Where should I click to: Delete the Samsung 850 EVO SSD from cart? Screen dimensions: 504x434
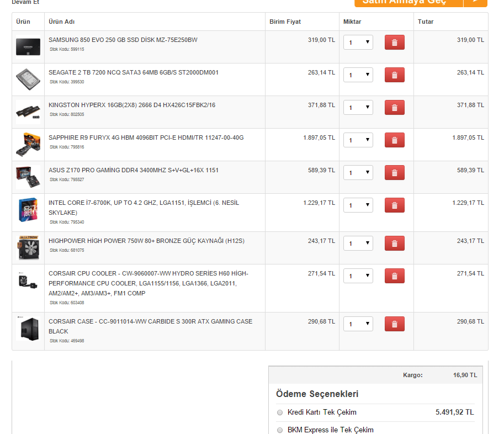[394, 43]
